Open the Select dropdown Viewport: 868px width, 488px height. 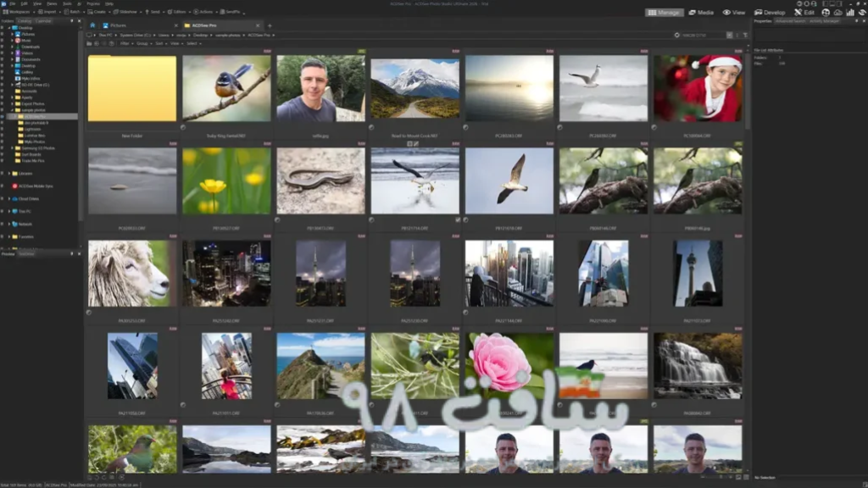point(192,43)
